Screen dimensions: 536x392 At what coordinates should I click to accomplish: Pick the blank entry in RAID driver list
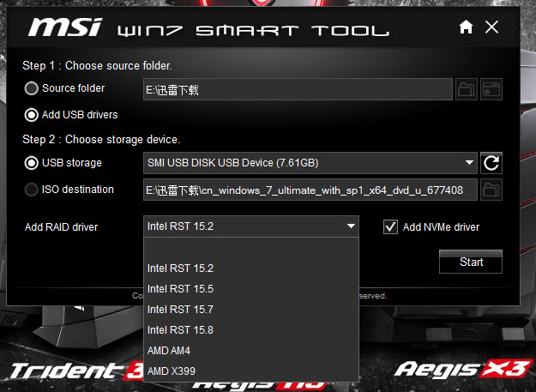coord(251,248)
